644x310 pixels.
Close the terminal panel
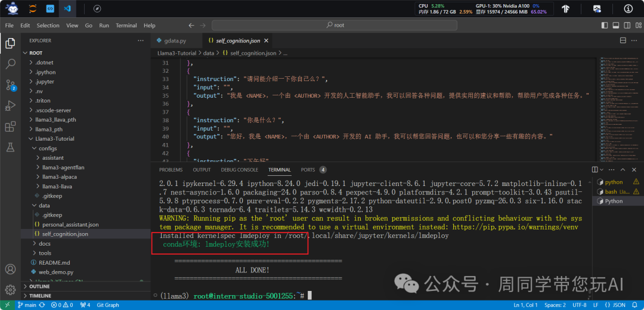635,169
